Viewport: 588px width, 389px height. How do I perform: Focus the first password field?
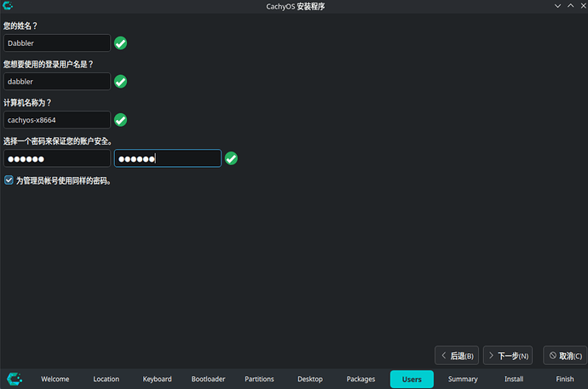57,158
